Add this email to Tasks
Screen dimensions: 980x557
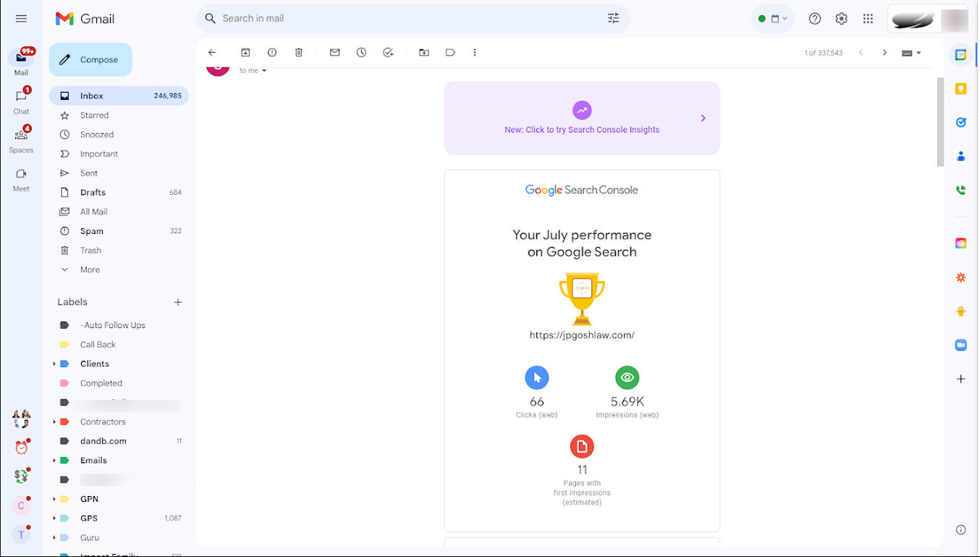tap(389, 53)
